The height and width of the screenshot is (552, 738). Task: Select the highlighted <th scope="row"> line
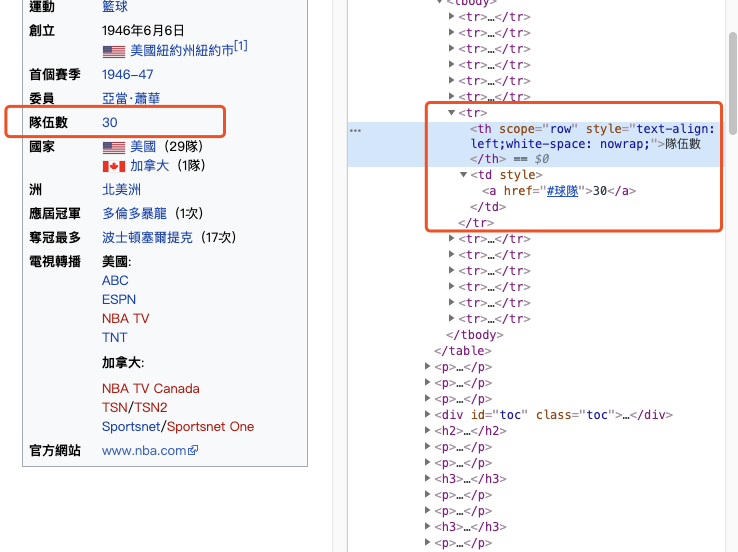coord(537,144)
